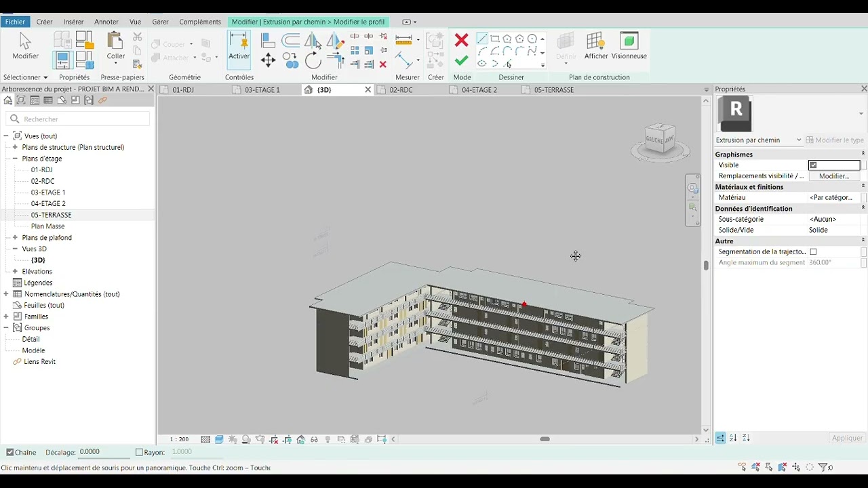Click the Matériau value field
Screen dimensions: 868x488
[834, 198]
